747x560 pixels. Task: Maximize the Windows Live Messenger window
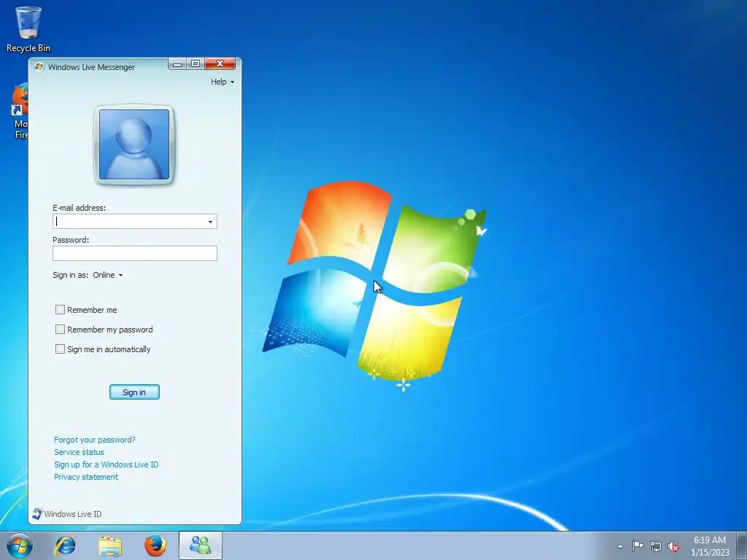click(x=196, y=64)
